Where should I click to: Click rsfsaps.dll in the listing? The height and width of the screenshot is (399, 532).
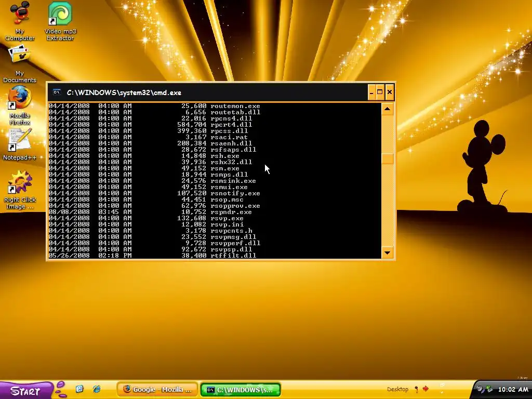pos(233,149)
